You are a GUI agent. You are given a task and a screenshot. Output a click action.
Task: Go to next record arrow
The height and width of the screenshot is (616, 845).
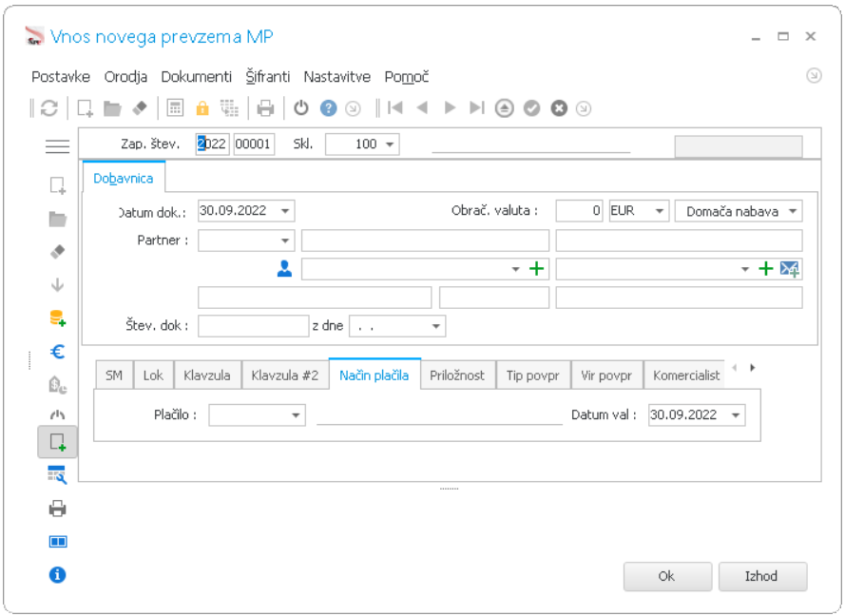450,107
